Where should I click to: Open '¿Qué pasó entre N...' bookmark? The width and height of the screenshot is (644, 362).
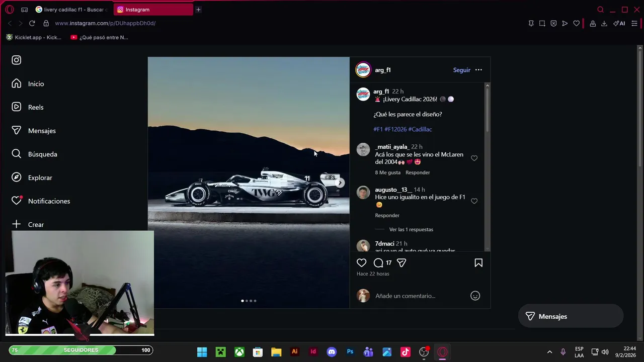tap(99, 37)
